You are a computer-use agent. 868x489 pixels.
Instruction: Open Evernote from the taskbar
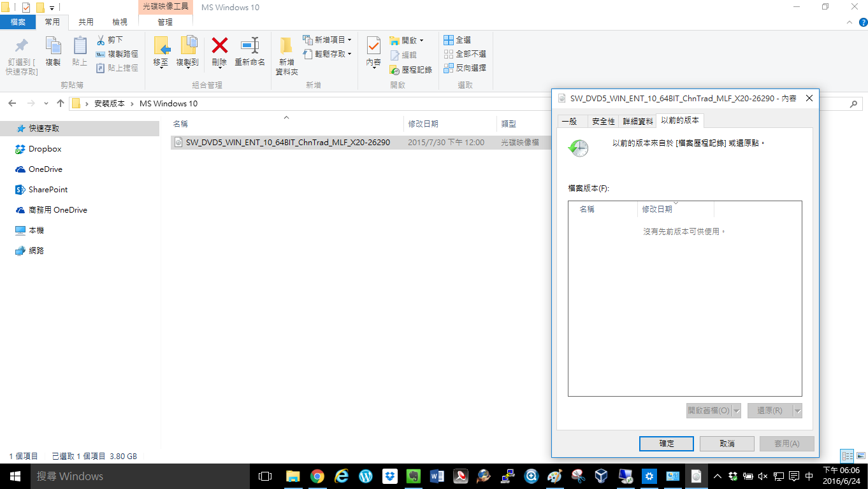point(413,476)
